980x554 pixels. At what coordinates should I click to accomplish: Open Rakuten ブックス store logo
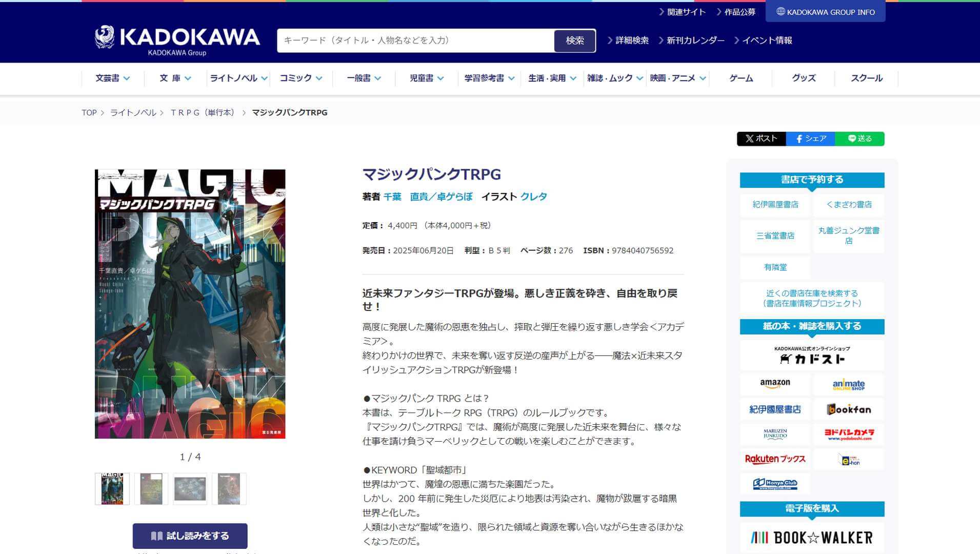775,459
